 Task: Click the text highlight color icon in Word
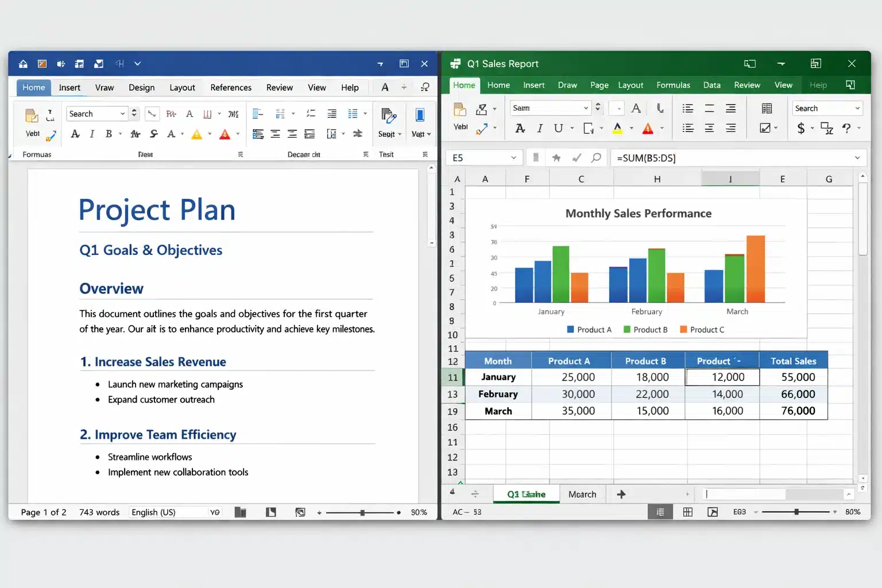point(196,133)
